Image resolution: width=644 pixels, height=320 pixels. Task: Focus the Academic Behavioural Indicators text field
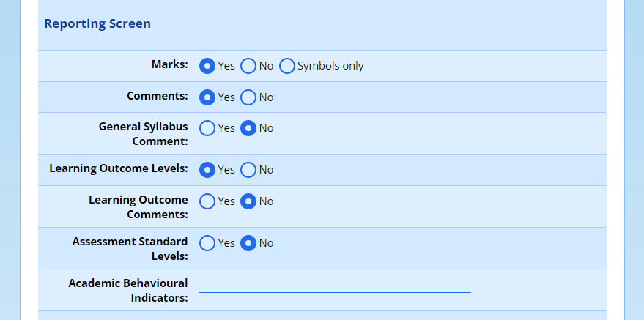tap(335, 284)
